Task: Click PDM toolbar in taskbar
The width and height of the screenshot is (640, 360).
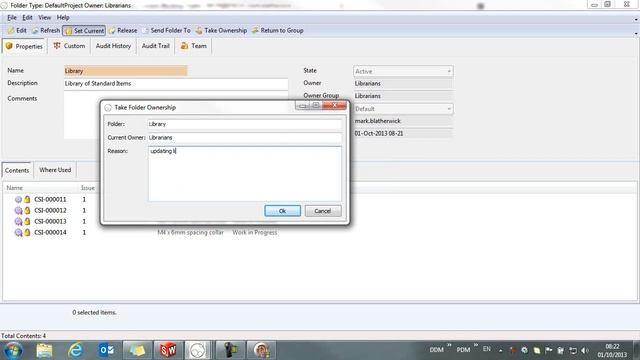Action: tap(463, 350)
